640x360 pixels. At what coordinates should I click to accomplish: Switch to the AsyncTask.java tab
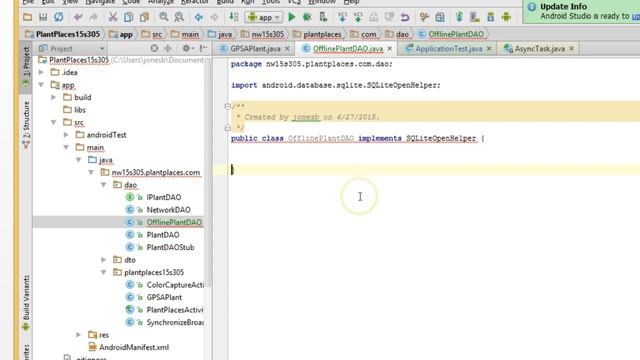tap(540, 49)
